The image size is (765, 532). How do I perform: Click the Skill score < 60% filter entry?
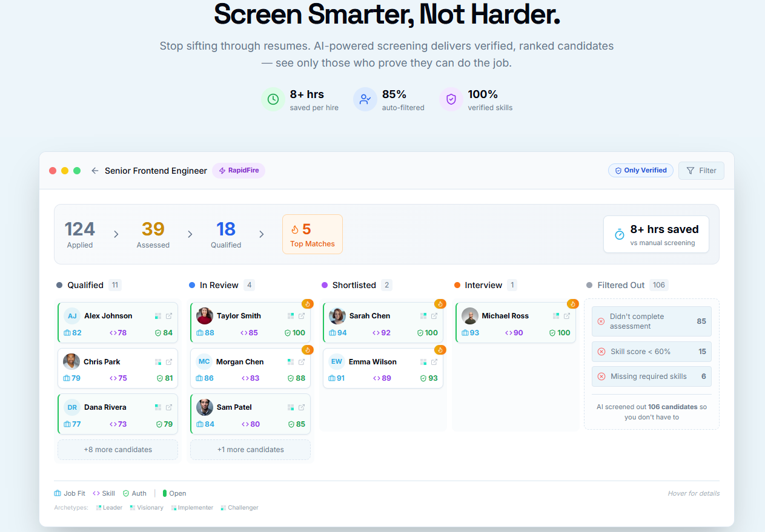651,352
